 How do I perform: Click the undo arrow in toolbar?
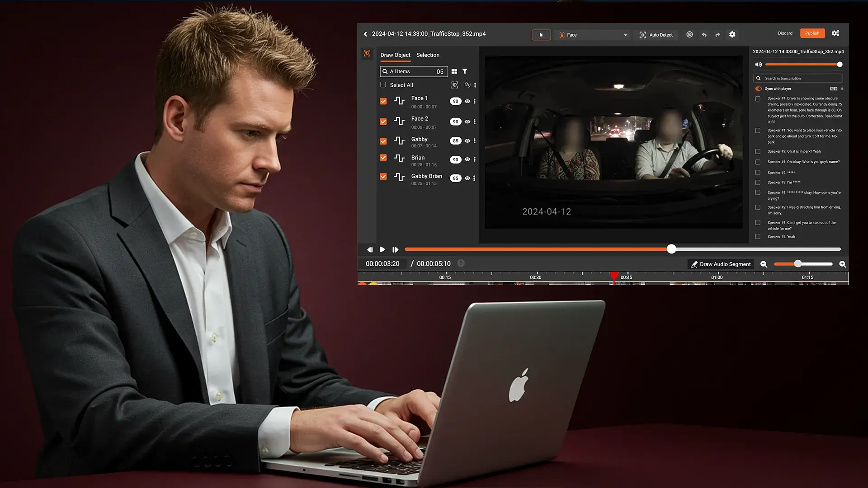[704, 35]
